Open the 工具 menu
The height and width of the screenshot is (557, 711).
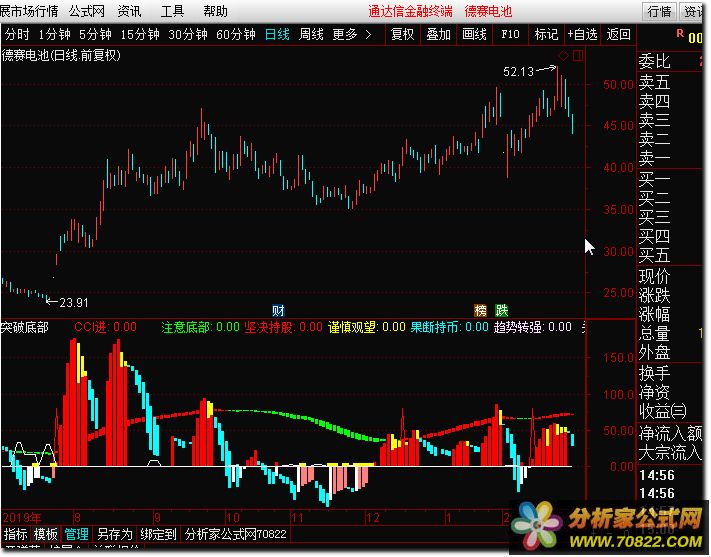pyautogui.click(x=173, y=11)
